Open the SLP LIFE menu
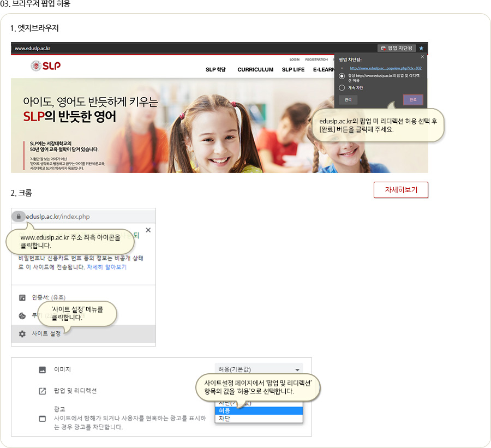This screenshot has width=491, height=448. [293, 69]
